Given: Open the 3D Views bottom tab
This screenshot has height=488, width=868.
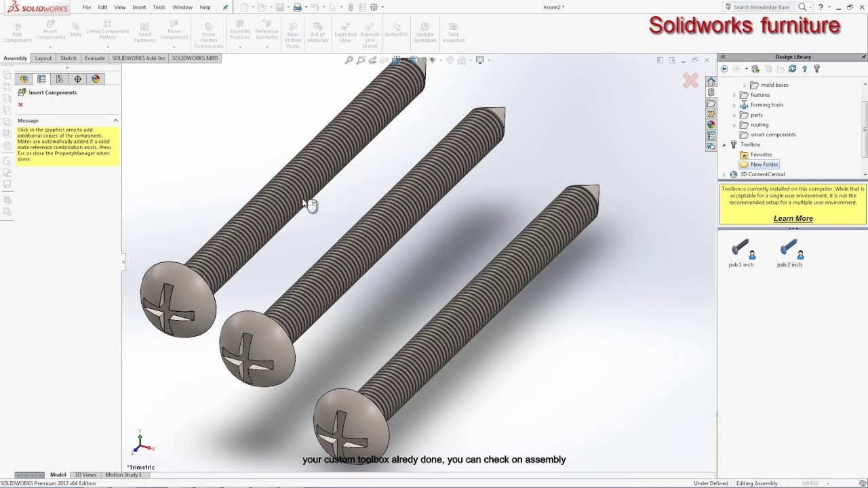Looking at the screenshot, I should pyautogui.click(x=85, y=475).
